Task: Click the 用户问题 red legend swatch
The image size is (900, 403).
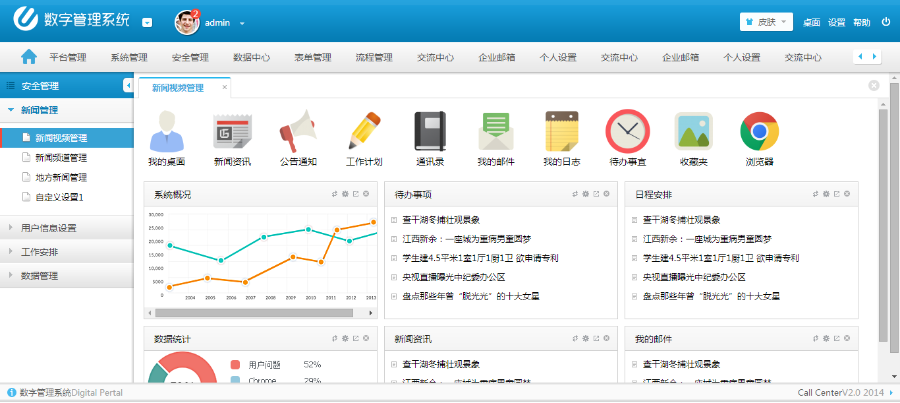Action: (x=235, y=365)
